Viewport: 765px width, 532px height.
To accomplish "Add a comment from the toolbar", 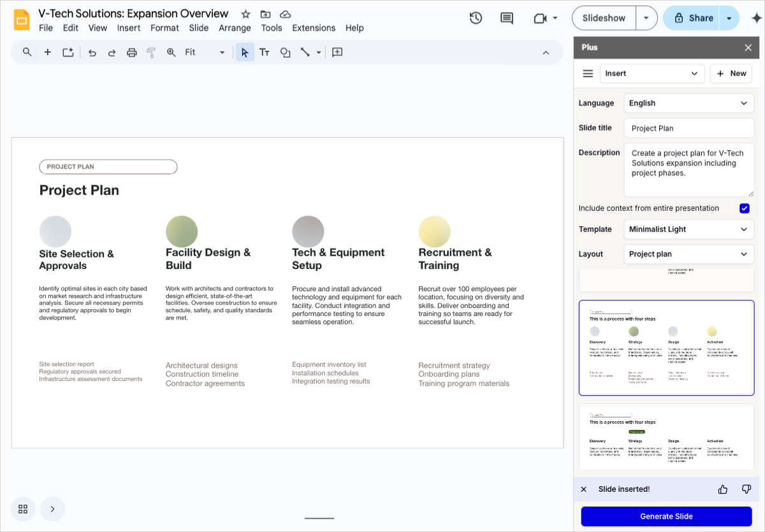I will click(338, 52).
